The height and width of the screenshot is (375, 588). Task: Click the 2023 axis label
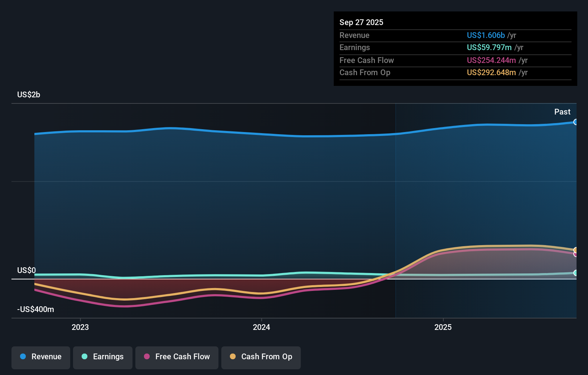80,327
